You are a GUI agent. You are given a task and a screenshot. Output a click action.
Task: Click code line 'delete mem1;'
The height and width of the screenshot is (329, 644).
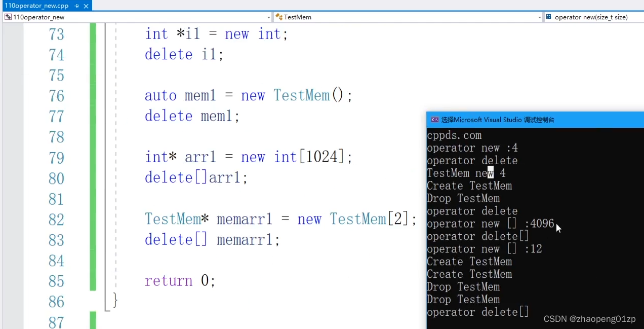point(192,116)
